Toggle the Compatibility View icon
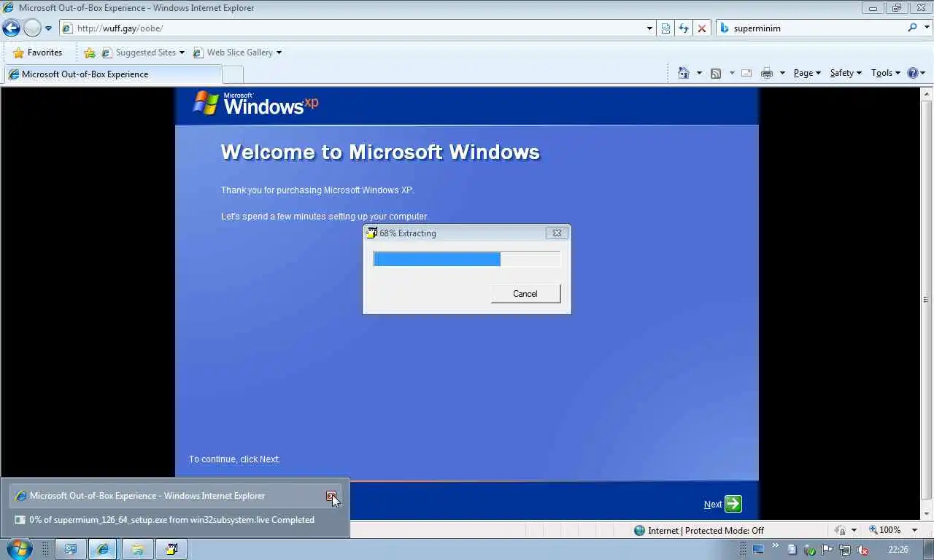 [665, 28]
